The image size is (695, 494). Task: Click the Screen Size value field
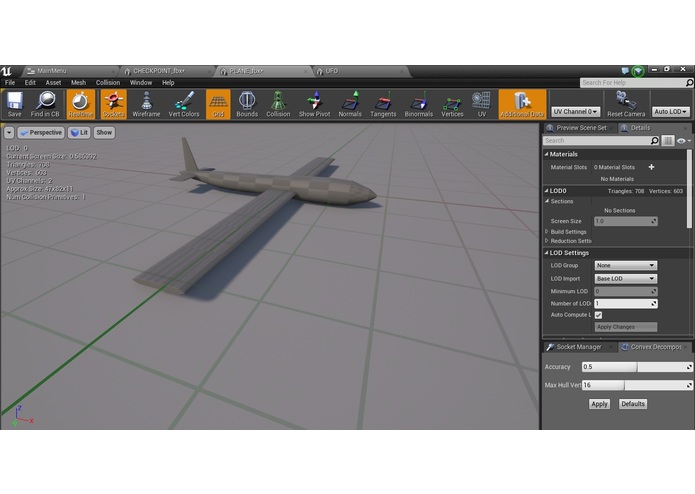tap(625, 221)
